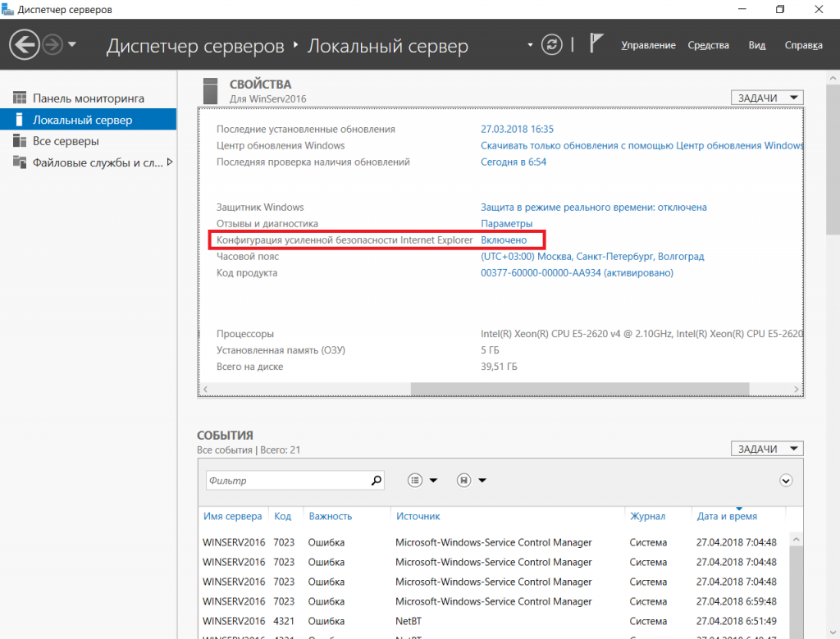Open the Панель мониторинга sidebar item
Viewport: 840px width, 639px height.
coord(88,98)
